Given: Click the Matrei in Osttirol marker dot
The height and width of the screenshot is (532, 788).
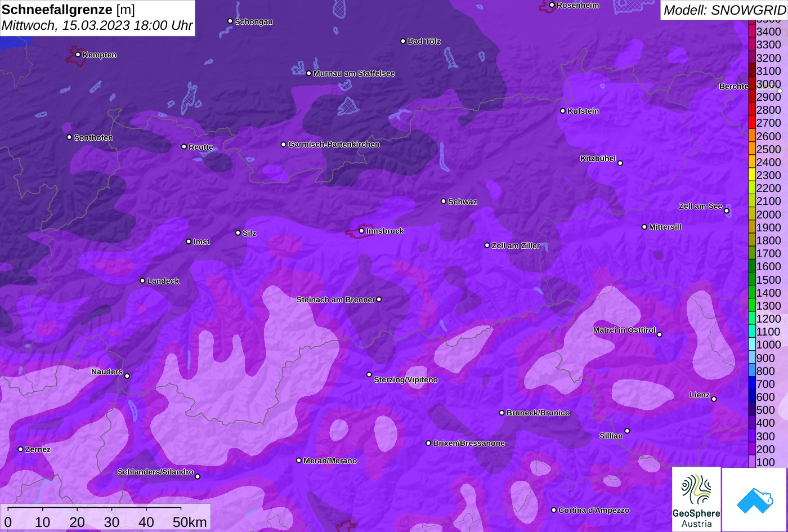Looking at the screenshot, I should click(660, 334).
